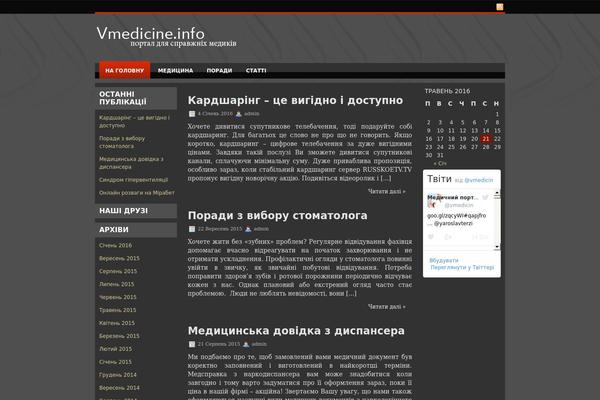Image resolution: width=600 pixels, height=400 pixels.
Task: Click Twitter bird icon in tweet
Action: (485, 197)
